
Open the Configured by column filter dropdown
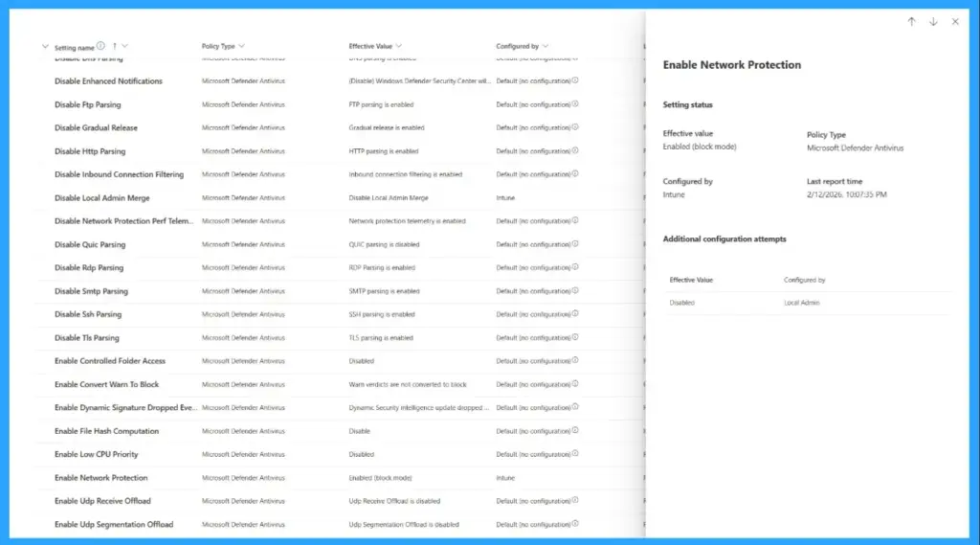click(x=546, y=46)
